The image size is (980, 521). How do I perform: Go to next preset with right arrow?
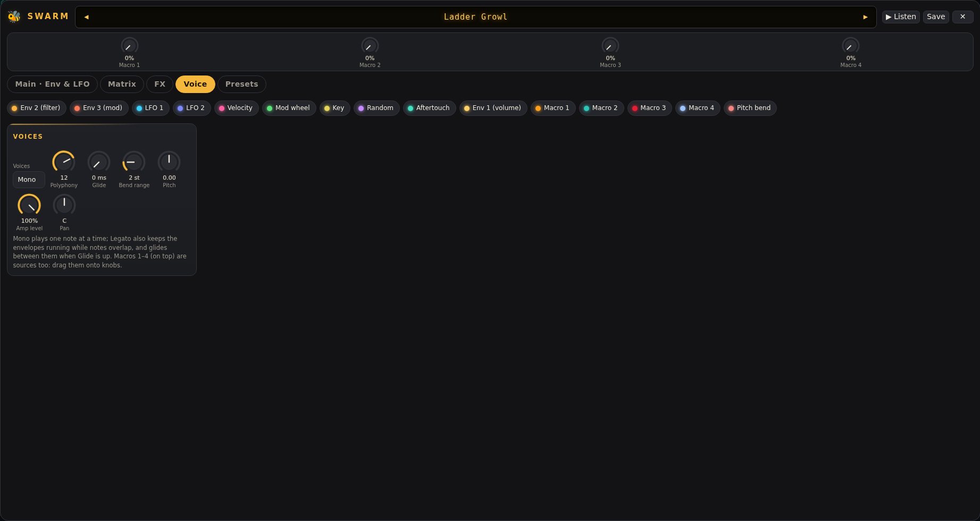coord(865,17)
